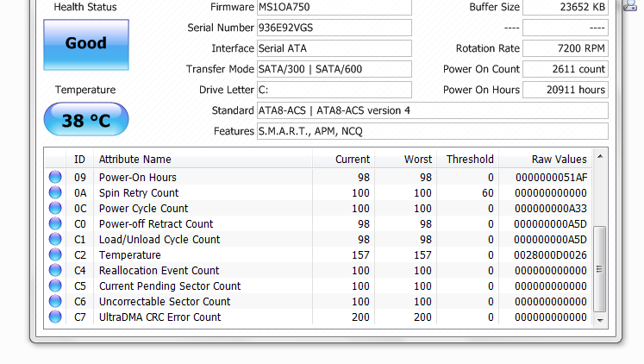Click the UltraDMA CRC current value 200
The image size is (644, 364).
pos(360,317)
